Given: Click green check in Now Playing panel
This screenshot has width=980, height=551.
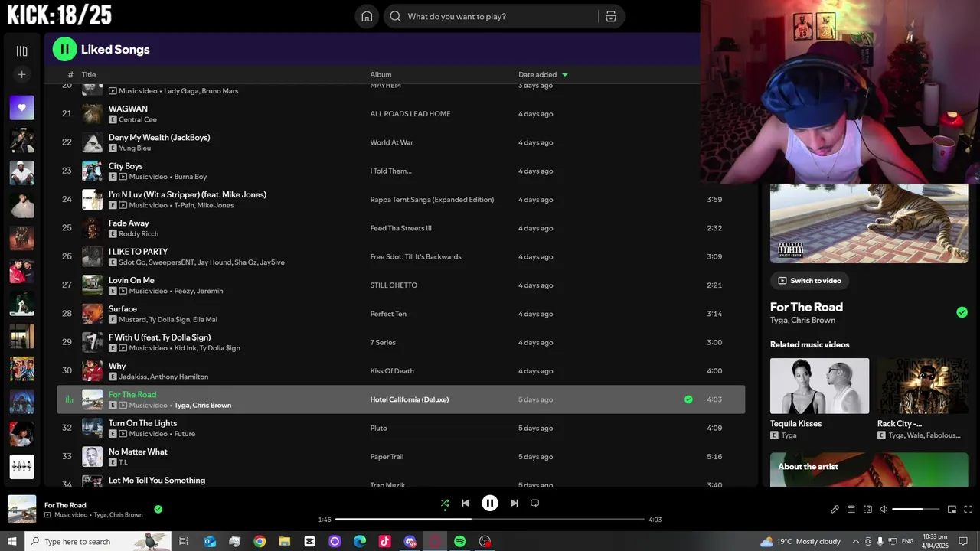Looking at the screenshot, I should click(962, 312).
